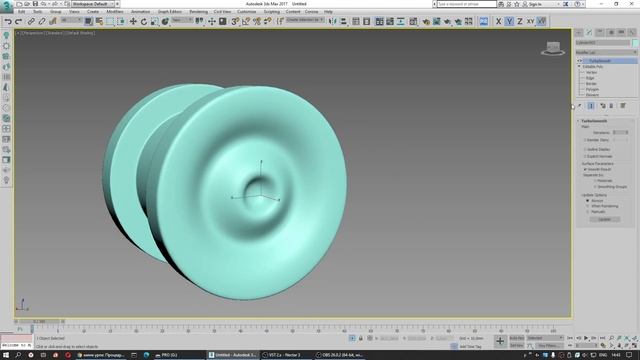Toggle TurboSmooth modifier visibility eye

click(x=580, y=61)
